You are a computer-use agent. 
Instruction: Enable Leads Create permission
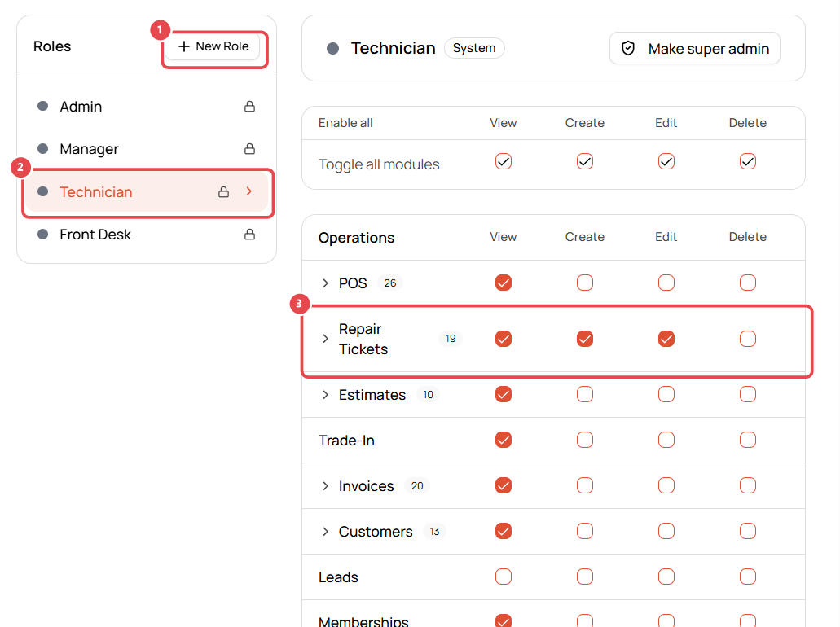pyautogui.click(x=584, y=577)
